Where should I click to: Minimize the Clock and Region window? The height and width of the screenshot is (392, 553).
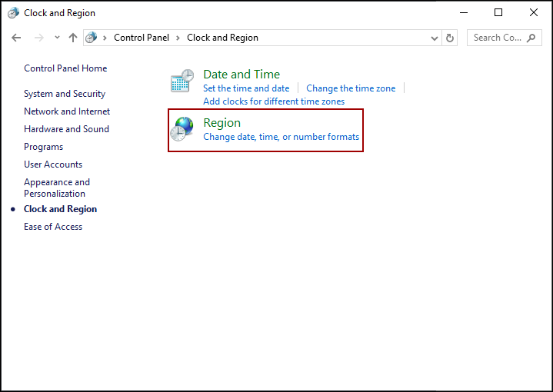pos(464,13)
